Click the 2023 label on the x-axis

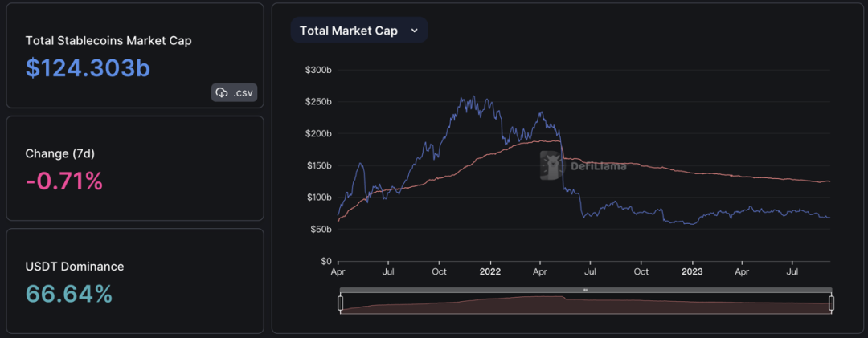(690, 272)
